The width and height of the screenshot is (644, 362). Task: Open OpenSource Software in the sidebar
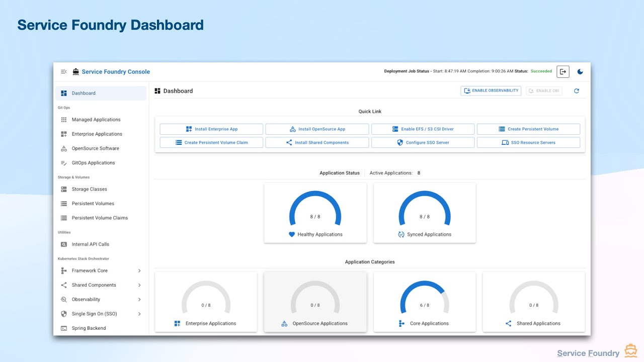[x=101, y=148]
